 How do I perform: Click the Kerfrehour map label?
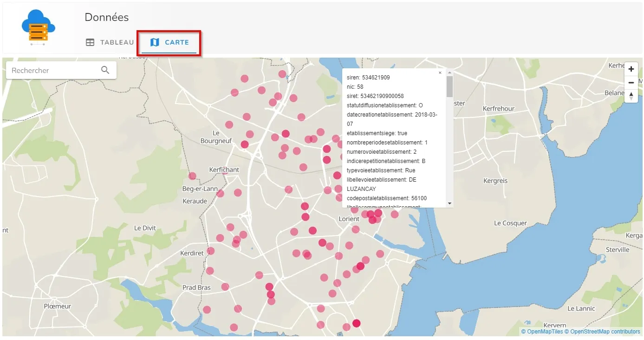tap(499, 108)
